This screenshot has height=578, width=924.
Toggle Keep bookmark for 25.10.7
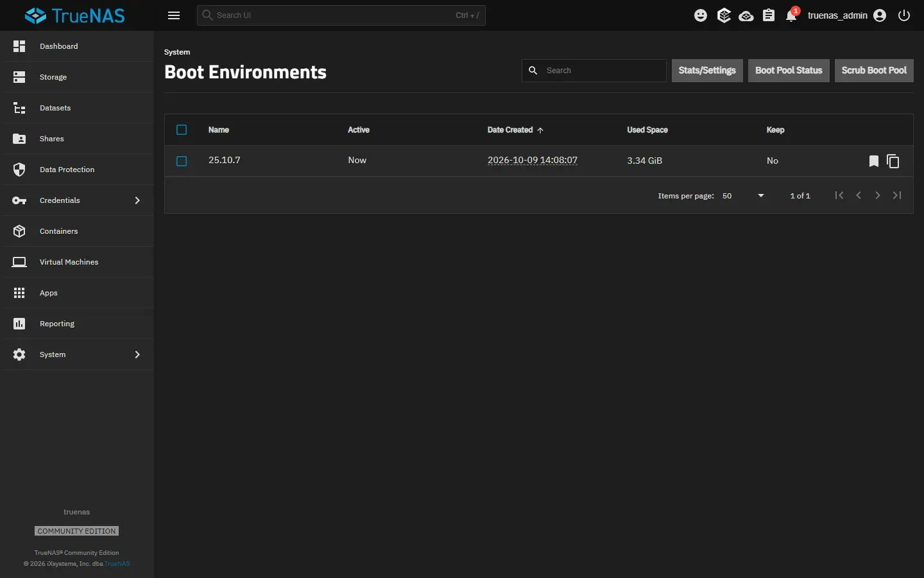[874, 161]
